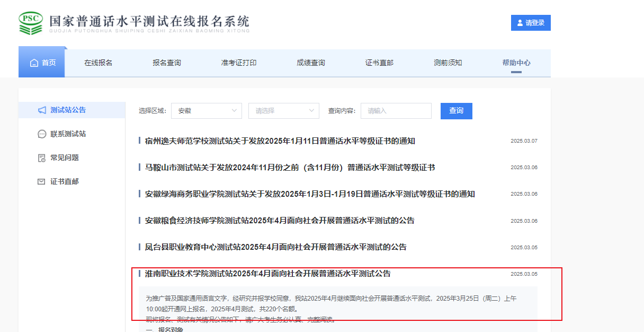
Task: Open the 首页 navigation tab
Action: 43,63
